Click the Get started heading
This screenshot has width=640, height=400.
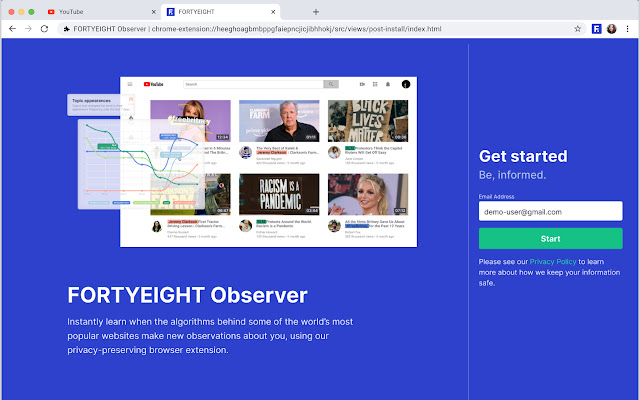click(523, 156)
